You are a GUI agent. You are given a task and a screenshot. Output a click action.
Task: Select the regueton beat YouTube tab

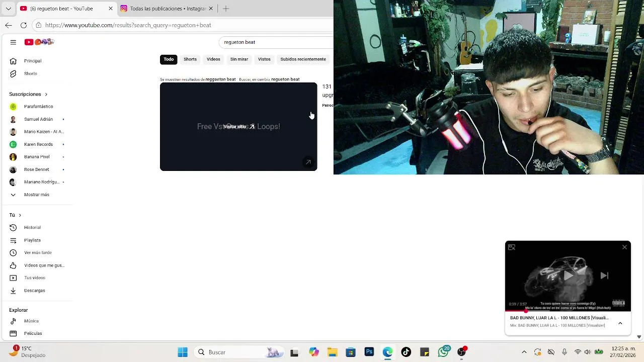coord(66,9)
